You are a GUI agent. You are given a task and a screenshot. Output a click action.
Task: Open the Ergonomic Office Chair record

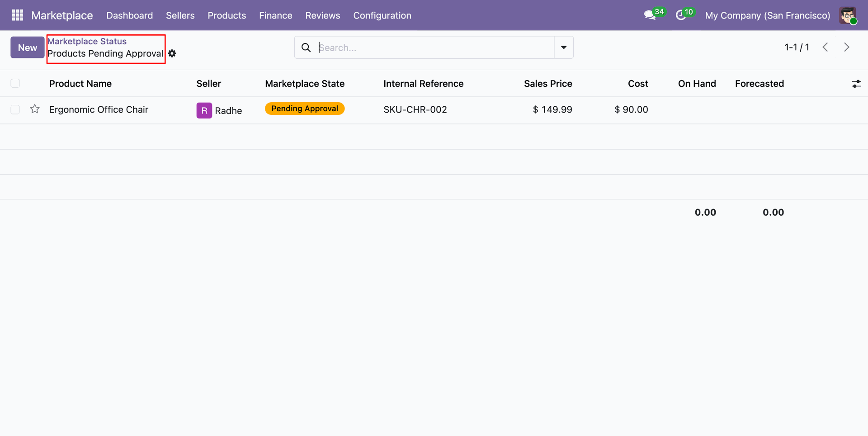[99, 109]
